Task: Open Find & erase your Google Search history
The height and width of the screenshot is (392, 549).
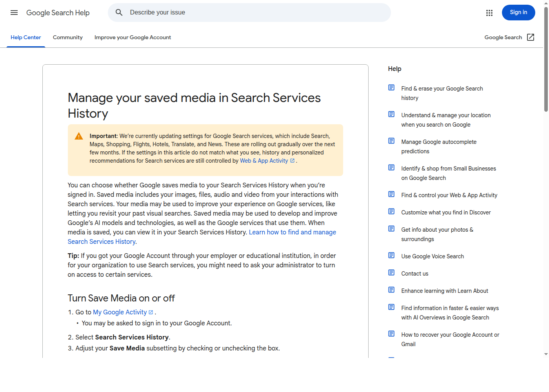Action: click(442, 93)
